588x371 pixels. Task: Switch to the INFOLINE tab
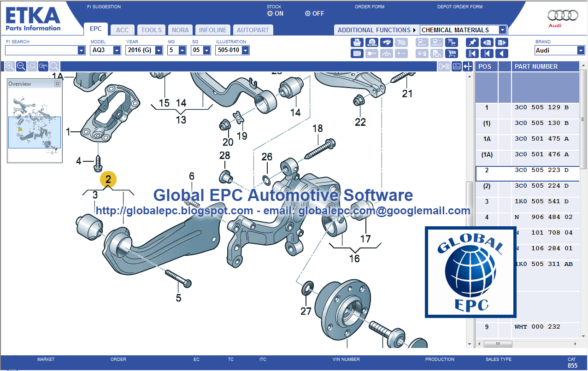(x=213, y=30)
